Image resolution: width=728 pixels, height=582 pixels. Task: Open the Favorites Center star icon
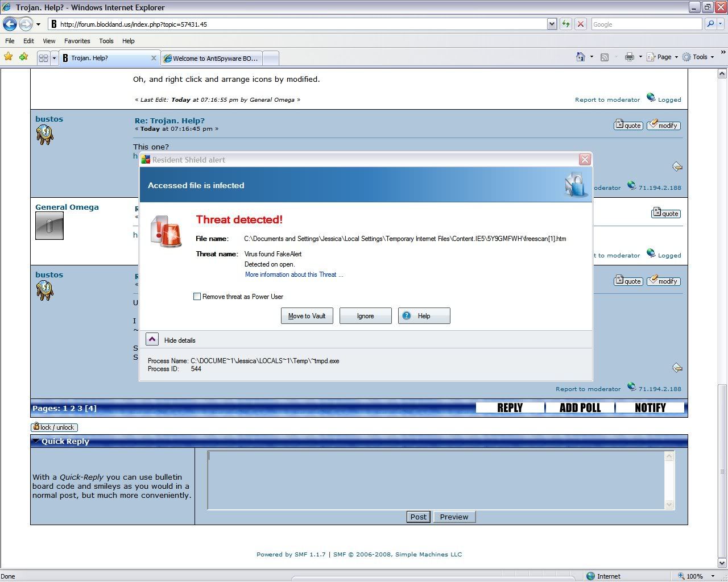(x=8, y=57)
